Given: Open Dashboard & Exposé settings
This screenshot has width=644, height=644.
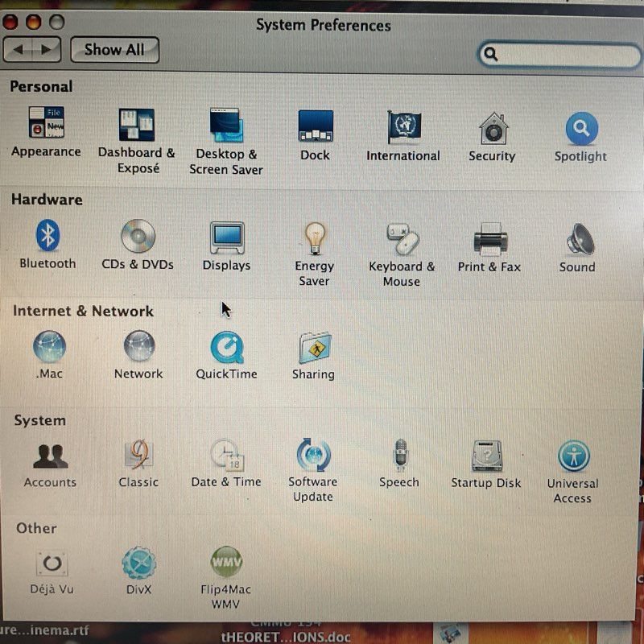Looking at the screenshot, I should coord(136,125).
